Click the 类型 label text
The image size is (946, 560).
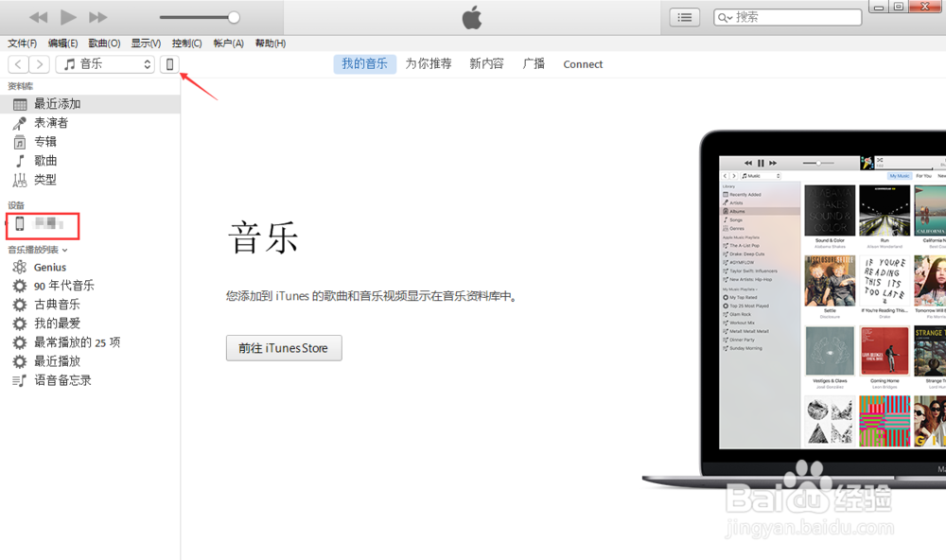tap(45, 180)
